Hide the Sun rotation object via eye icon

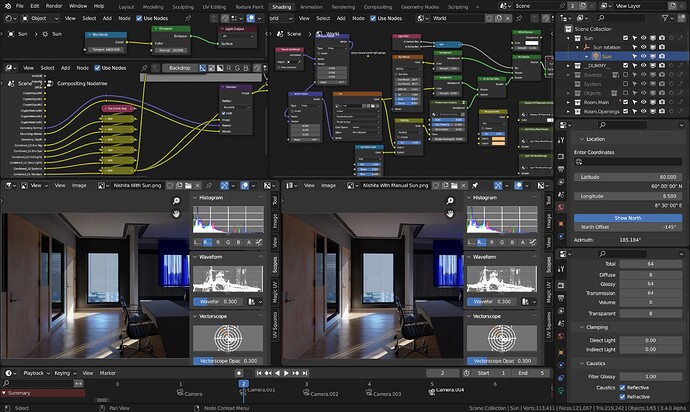point(643,47)
